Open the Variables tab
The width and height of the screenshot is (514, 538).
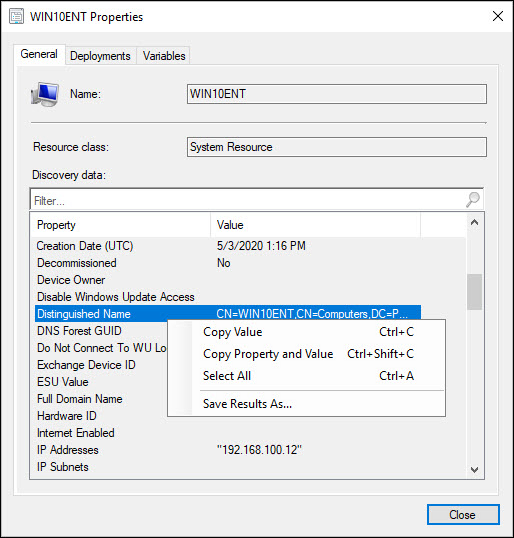coord(164,56)
